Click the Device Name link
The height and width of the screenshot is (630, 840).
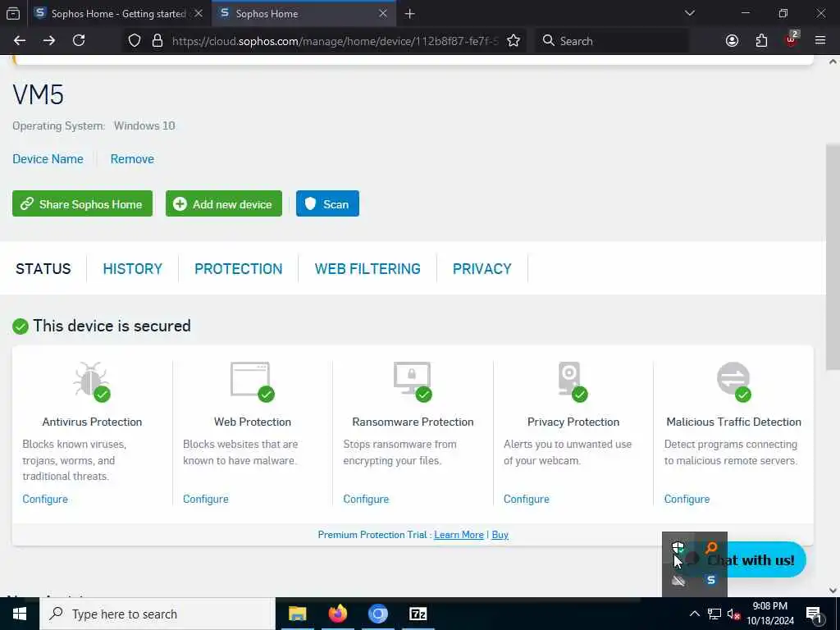(x=48, y=159)
